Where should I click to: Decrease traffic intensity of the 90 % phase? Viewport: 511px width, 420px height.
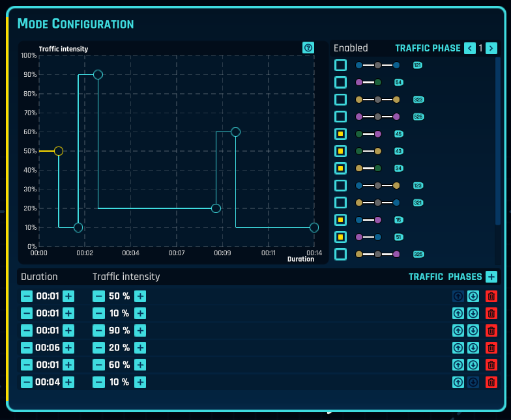98,330
